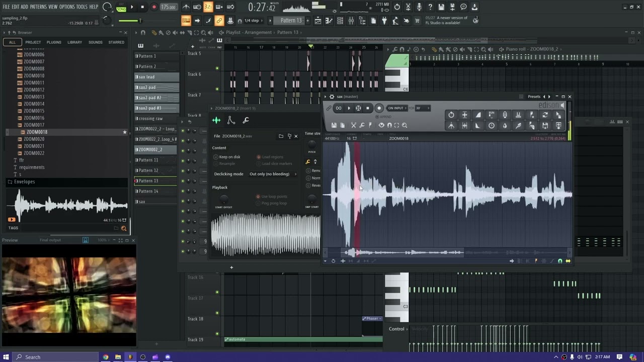Image resolution: width=644 pixels, height=362 pixels.
Task: Open Edison's save file menu icon
Action: (x=334, y=125)
